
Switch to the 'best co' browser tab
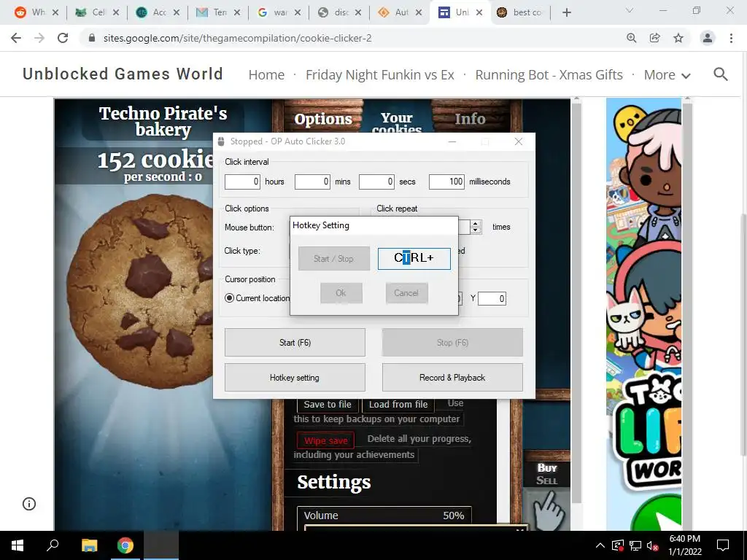[x=519, y=12]
